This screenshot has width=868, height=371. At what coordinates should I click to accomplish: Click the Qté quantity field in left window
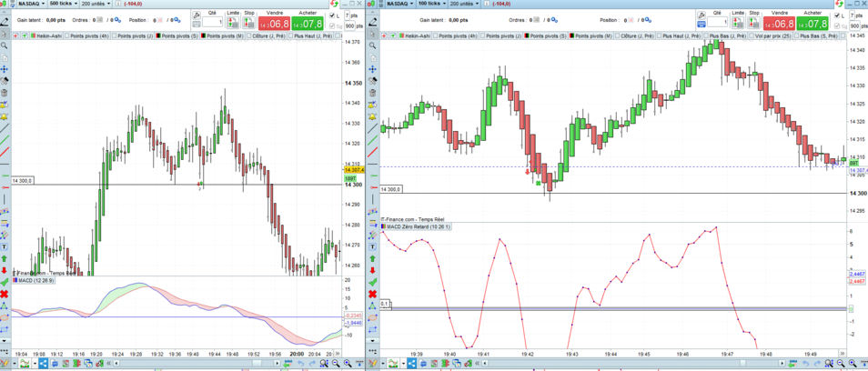[x=213, y=23]
